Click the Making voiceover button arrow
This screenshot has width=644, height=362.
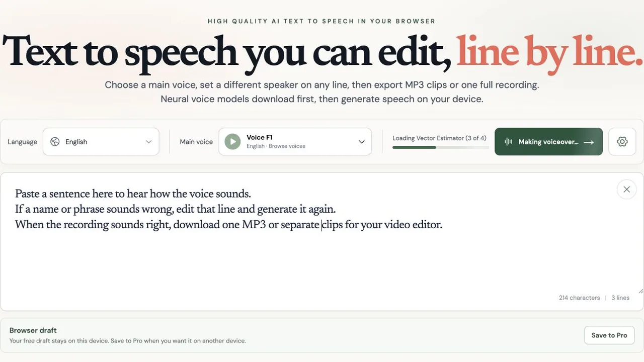point(589,142)
